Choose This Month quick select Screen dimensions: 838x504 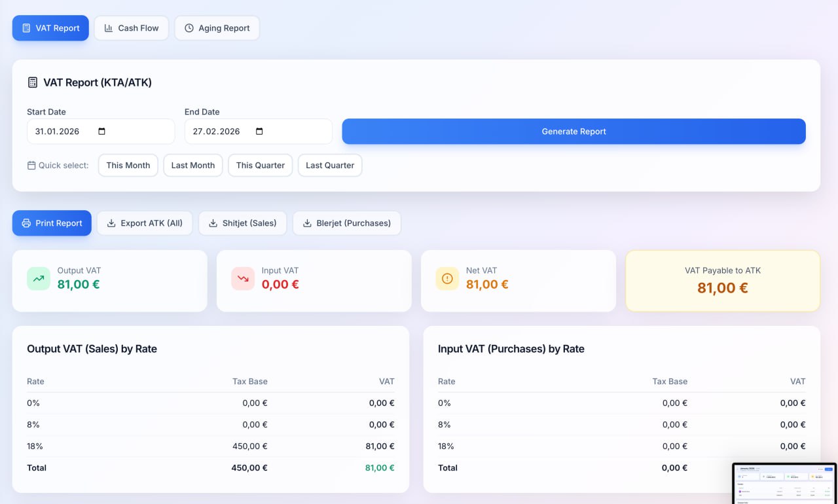[x=128, y=166]
